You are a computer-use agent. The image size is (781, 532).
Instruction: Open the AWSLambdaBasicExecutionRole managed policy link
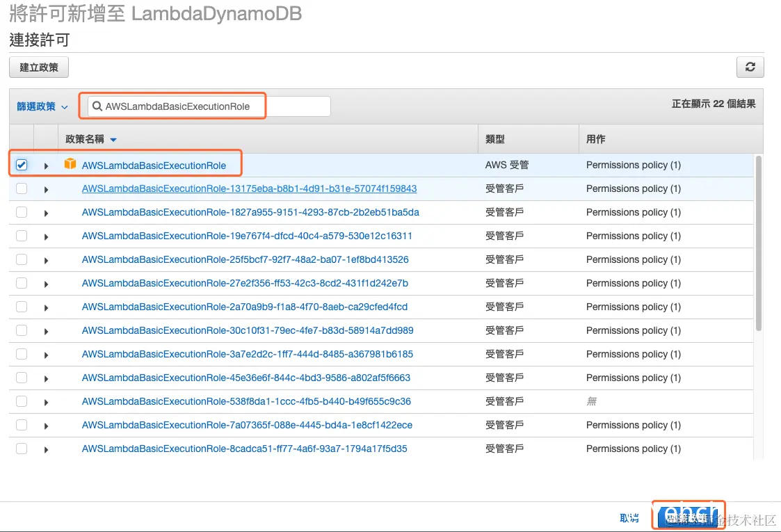click(x=154, y=166)
